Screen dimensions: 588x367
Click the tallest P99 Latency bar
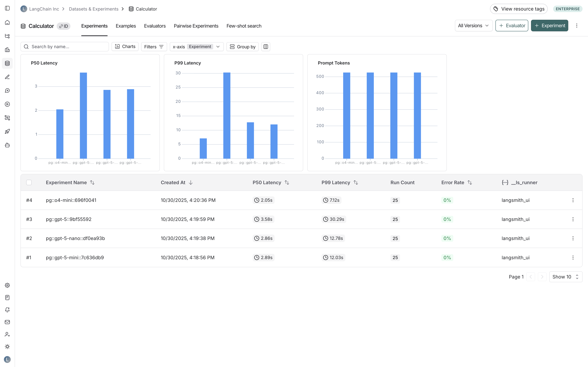[x=227, y=116]
